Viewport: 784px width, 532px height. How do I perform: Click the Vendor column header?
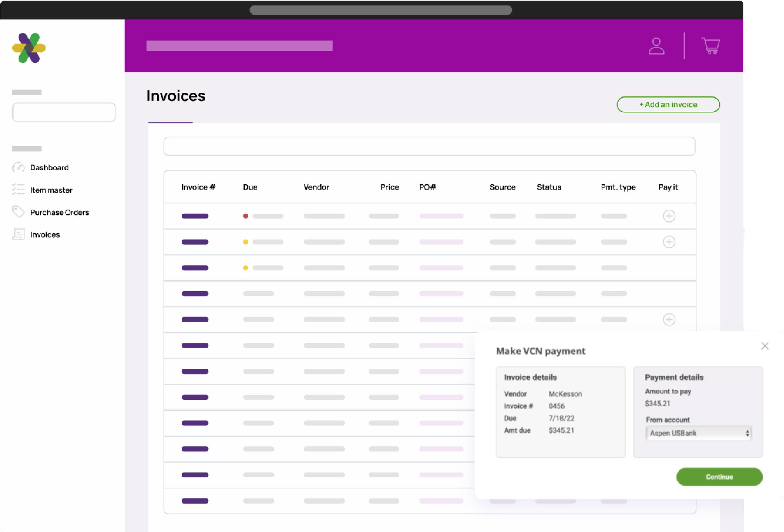(x=316, y=187)
